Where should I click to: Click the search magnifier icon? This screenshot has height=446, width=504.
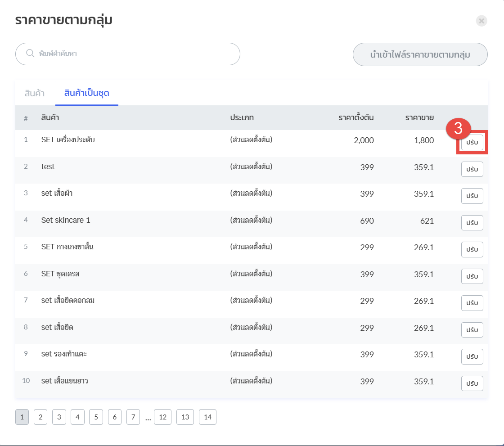[30, 54]
